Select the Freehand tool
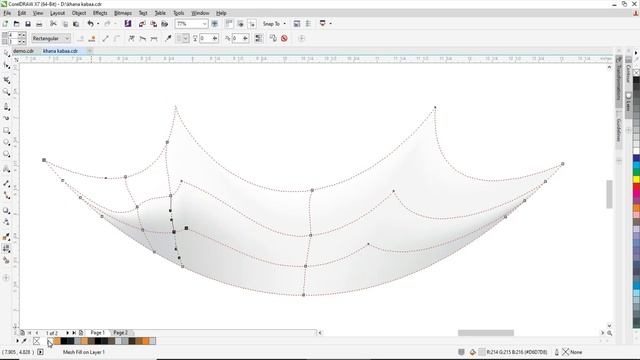This screenshot has height=360, width=640. (x=7, y=107)
